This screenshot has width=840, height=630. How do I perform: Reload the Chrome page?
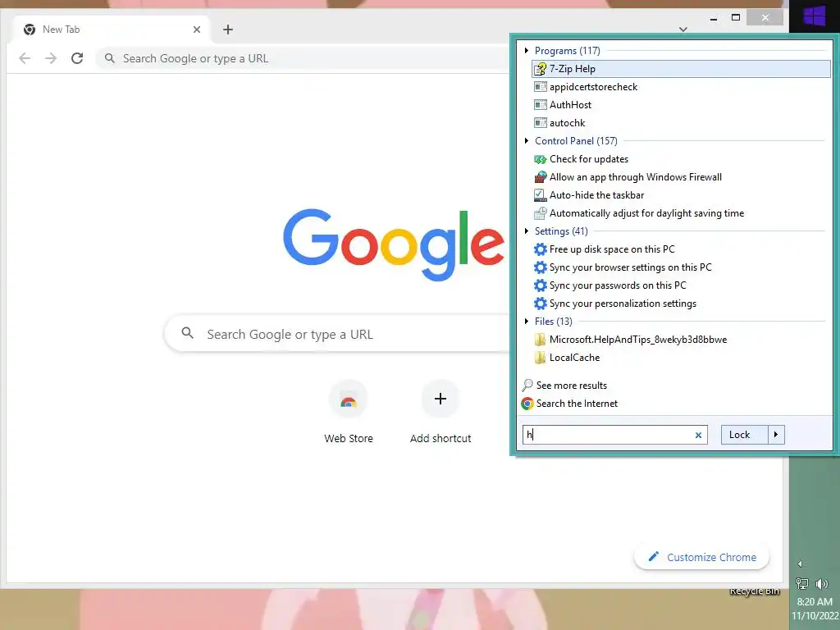click(77, 58)
